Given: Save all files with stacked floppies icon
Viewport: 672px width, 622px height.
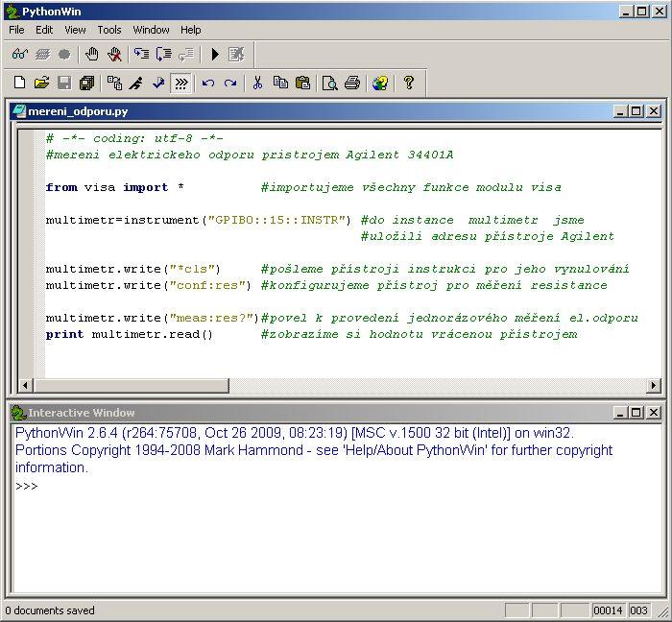Looking at the screenshot, I should (x=86, y=83).
